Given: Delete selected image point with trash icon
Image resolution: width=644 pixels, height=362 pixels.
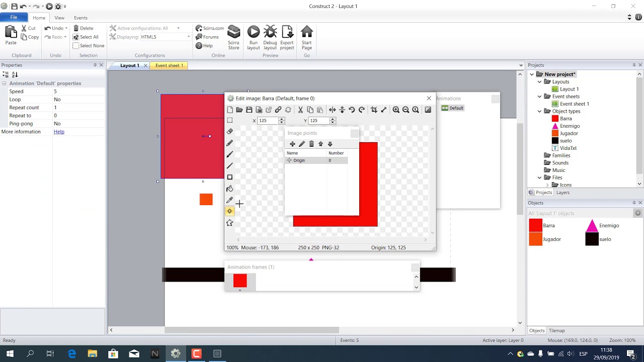Looking at the screenshot, I should pyautogui.click(x=311, y=144).
